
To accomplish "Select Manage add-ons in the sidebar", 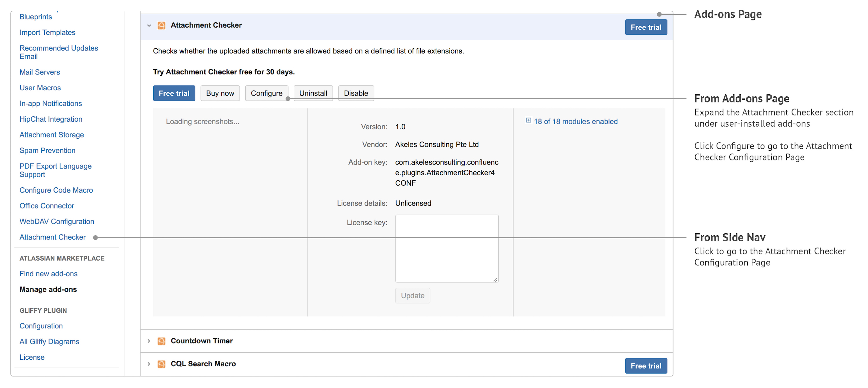I will (x=48, y=289).
